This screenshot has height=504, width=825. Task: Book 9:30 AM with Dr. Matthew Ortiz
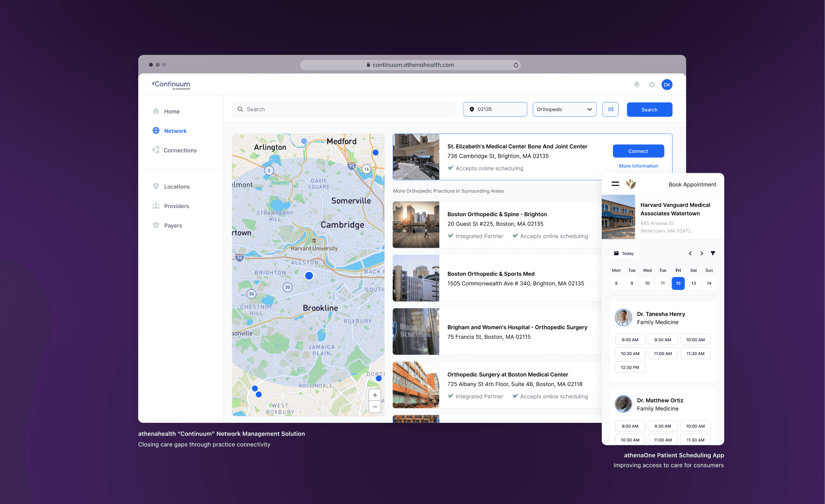pyautogui.click(x=663, y=426)
